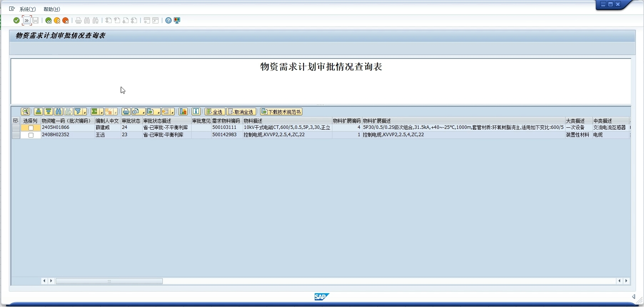Click the green Enter checkmark icon
644x307 pixels.
(17, 20)
